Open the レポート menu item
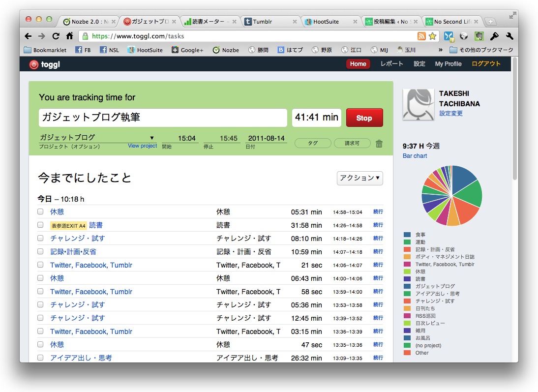 pos(391,64)
